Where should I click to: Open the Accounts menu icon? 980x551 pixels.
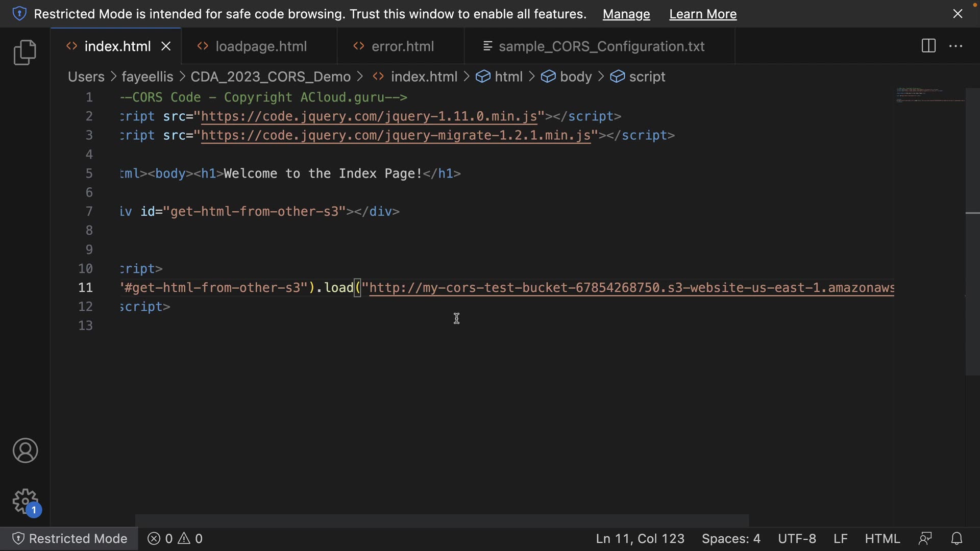[25, 450]
